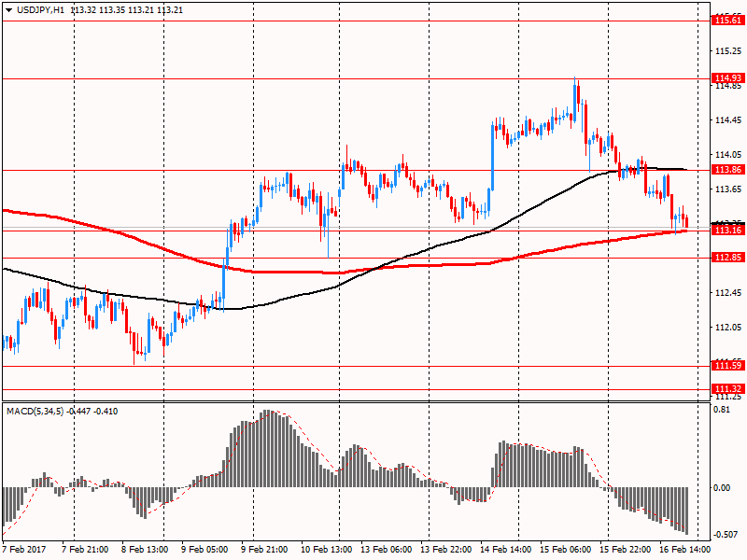Viewport: 747px width, 560px height.
Task: Click the 113.65 price scale value
Action: point(728,189)
